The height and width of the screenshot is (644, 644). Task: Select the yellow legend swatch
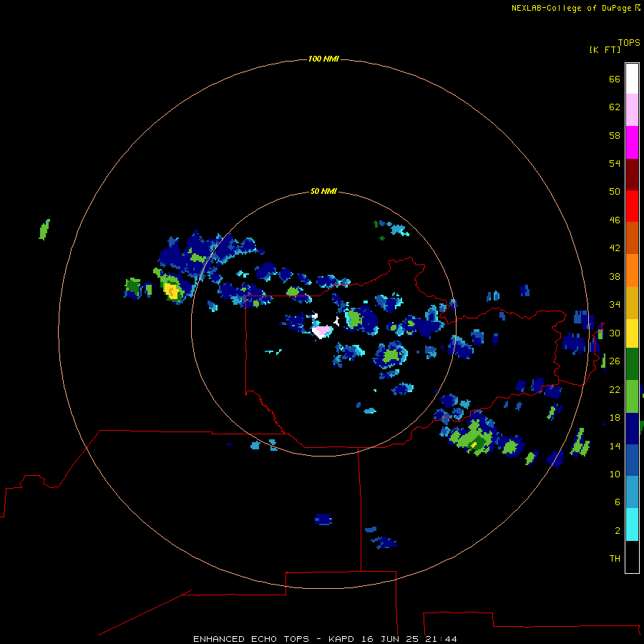click(632, 333)
